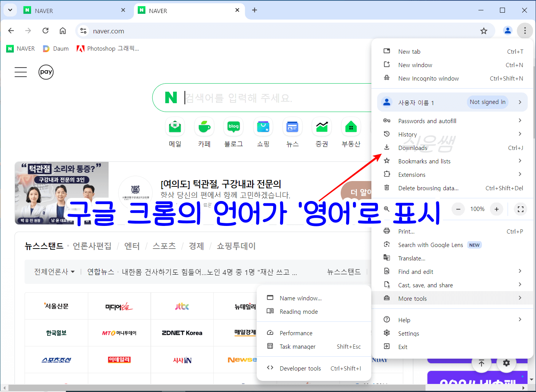Open the 증권 (stocks) service icon

click(x=322, y=127)
